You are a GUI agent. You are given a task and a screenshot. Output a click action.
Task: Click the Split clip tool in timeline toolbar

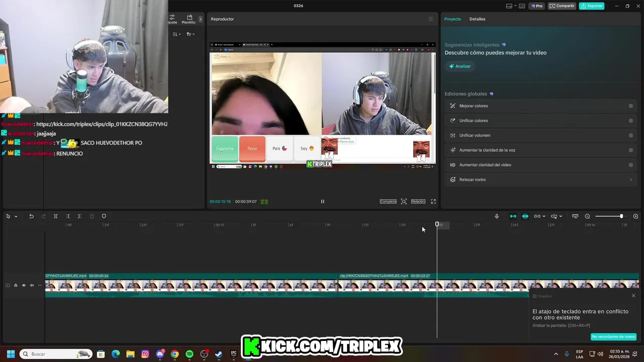point(56,216)
